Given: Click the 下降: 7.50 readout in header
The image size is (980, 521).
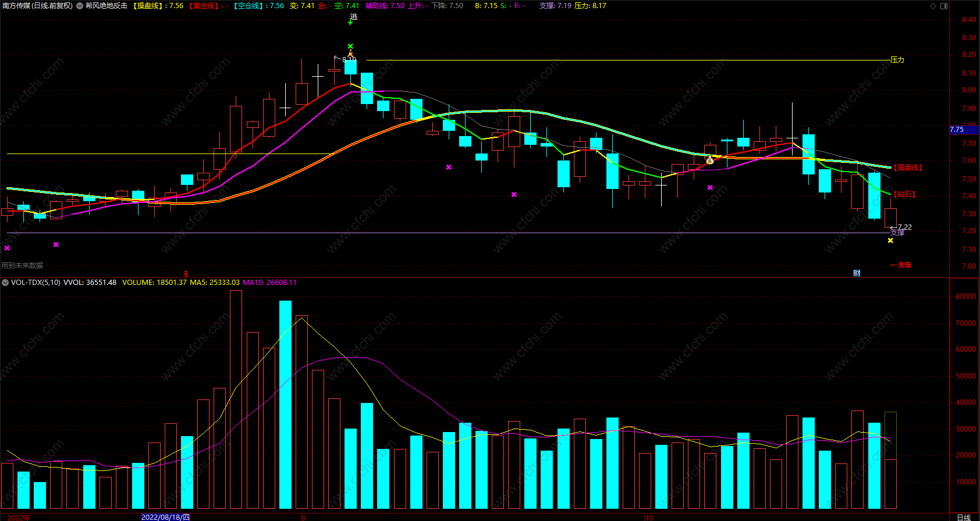Looking at the screenshot, I should (448, 6).
